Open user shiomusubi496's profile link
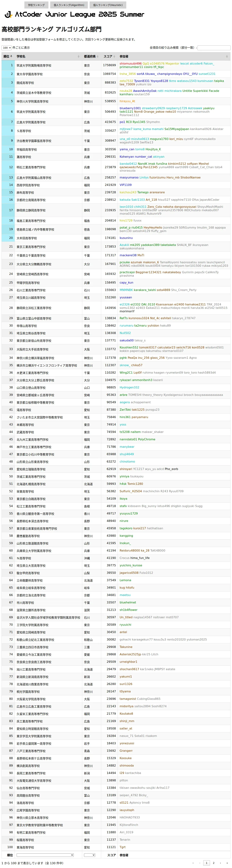 131,63
